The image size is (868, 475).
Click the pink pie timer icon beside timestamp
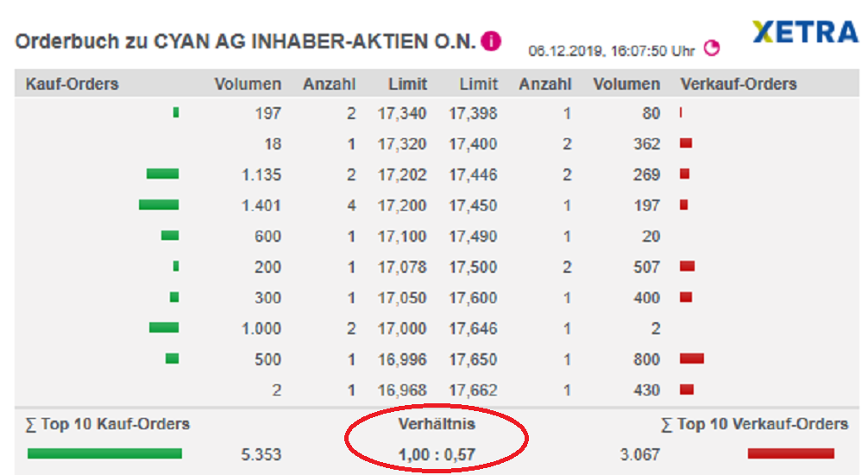pyautogui.click(x=712, y=48)
